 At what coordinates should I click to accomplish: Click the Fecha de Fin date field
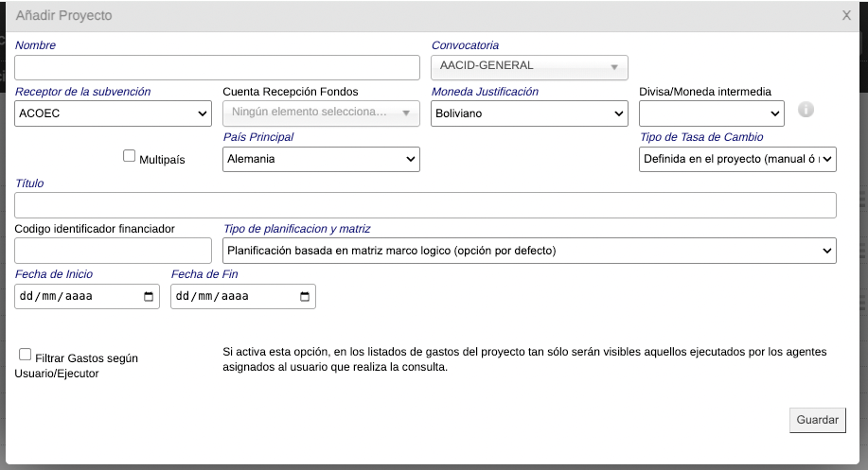click(243, 296)
